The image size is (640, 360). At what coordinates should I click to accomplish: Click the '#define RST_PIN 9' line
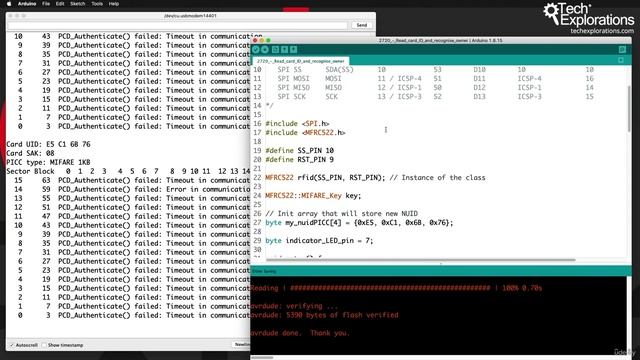tap(300, 160)
